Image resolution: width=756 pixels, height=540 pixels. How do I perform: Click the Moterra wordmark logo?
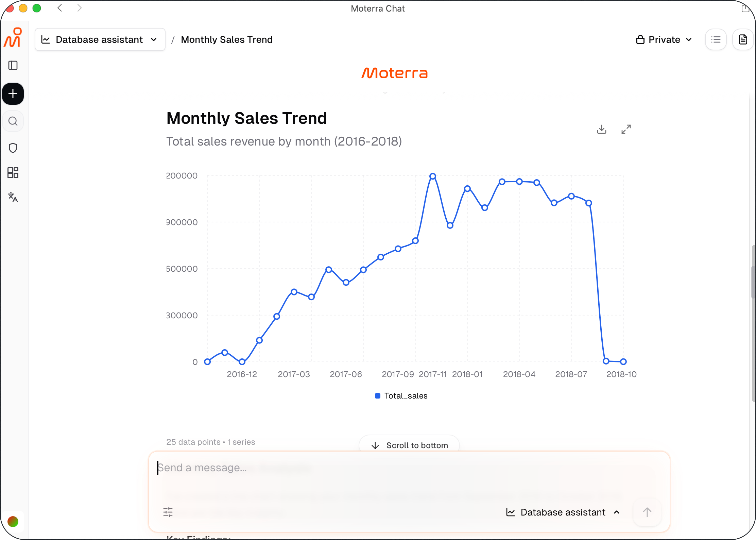(x=395, y=73)
